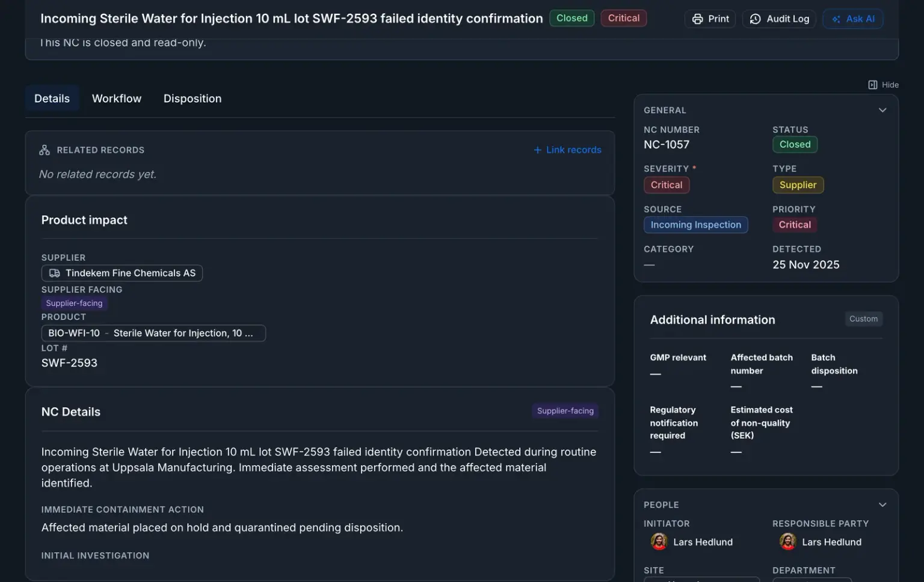
Task: Open product BIO-WFI-10 chip
Action: click(x=153, y=333)
